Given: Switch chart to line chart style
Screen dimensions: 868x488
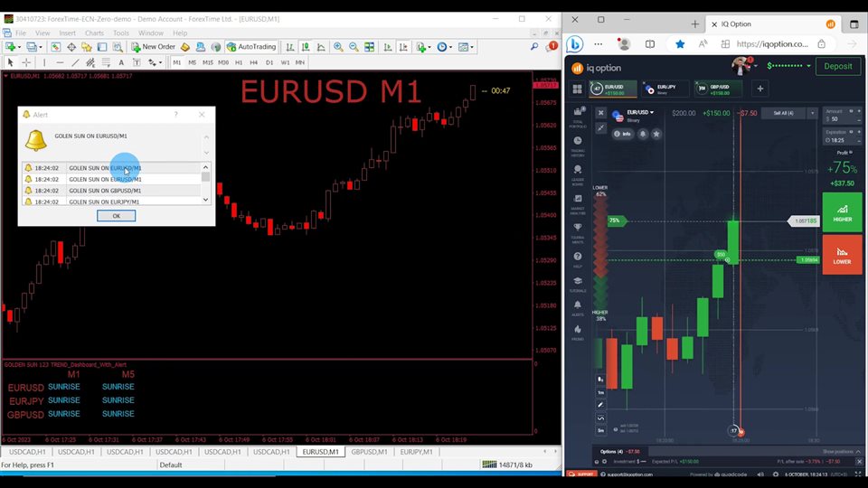Looking at the screenshot, I should [320, 47].
